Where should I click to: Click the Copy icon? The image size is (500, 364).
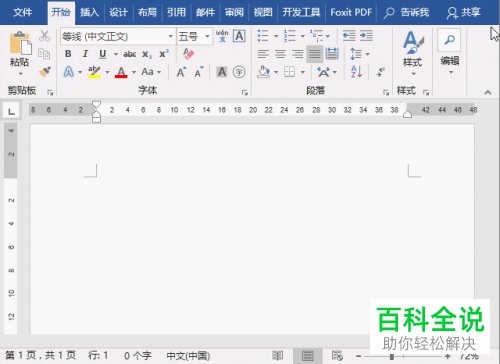pyautogui.click(x=44, y=53)
